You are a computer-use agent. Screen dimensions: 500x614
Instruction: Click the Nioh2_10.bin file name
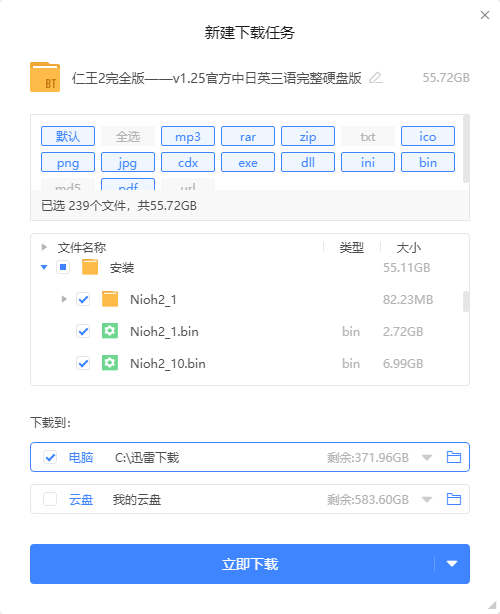tap(168, 363)
